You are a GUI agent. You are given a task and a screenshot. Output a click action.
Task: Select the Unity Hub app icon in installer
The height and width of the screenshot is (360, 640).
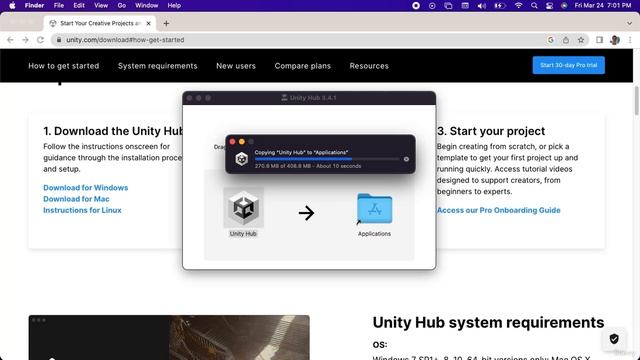(243, 208)
